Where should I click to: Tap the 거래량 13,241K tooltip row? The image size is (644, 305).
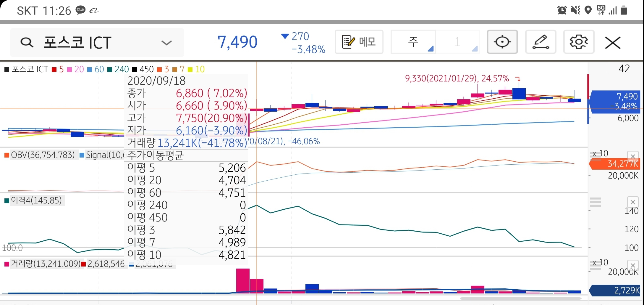(x=186, y=143)
